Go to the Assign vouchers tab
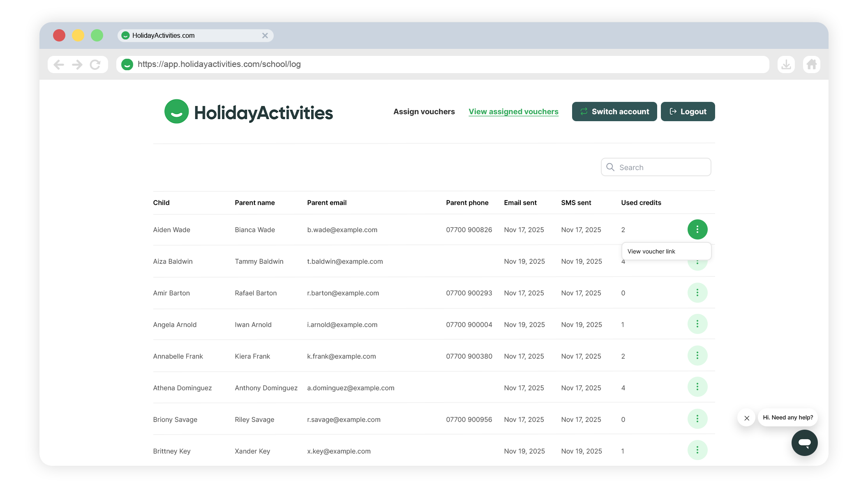 pos(424,112)
